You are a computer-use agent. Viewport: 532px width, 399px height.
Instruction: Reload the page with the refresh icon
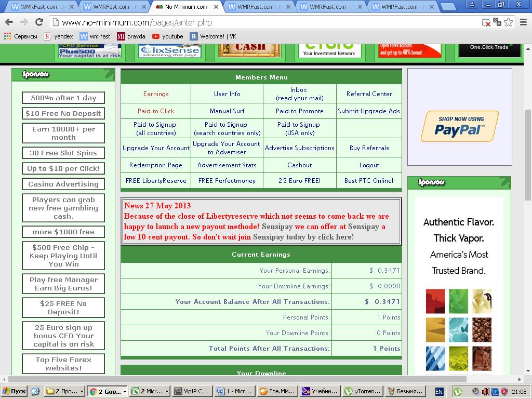coord(39,22)
